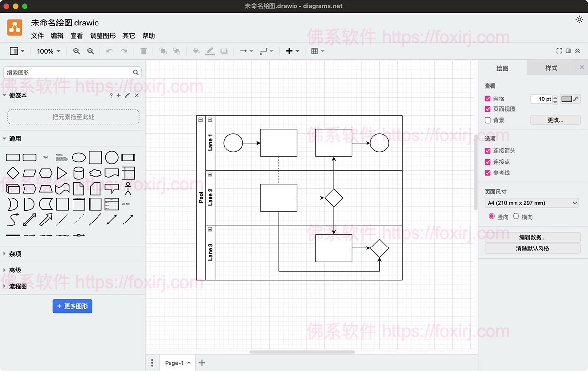Open the Fill Color tool
The height and width of the screenshot is (371, 588).
pyautogui.click(x=196, y=51)
